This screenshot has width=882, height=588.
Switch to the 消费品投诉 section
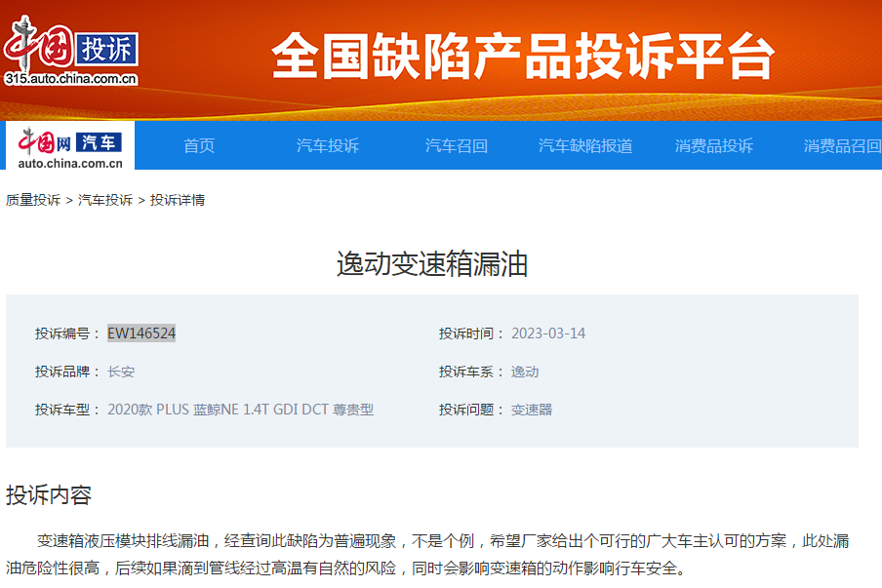[x=714, y=145]
